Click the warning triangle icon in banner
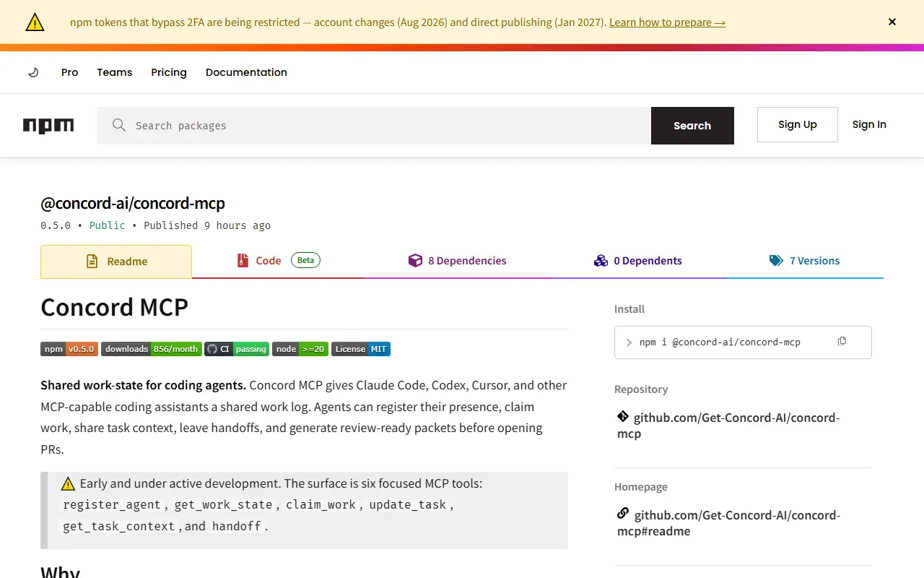 click(x=35, y=22)
